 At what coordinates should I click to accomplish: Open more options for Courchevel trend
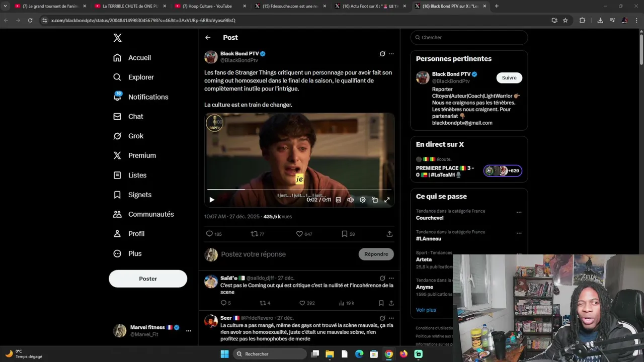(x=519, y=212)
